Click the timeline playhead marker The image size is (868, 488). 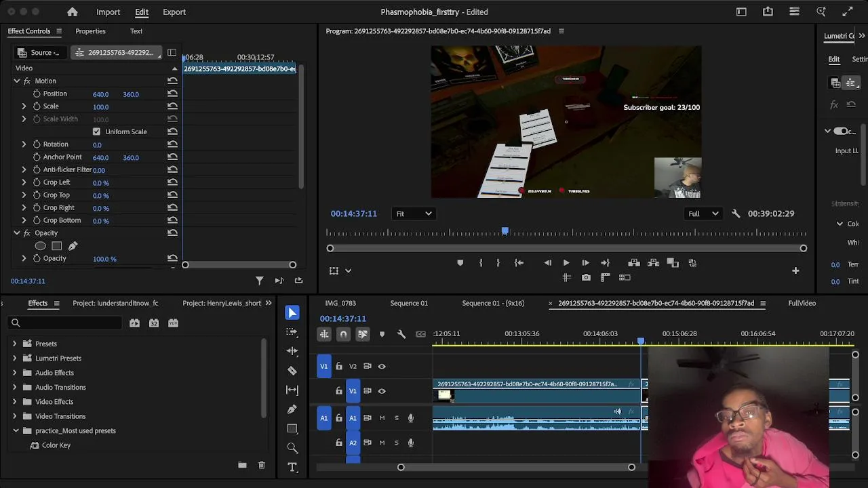click(x=641, y=341)
